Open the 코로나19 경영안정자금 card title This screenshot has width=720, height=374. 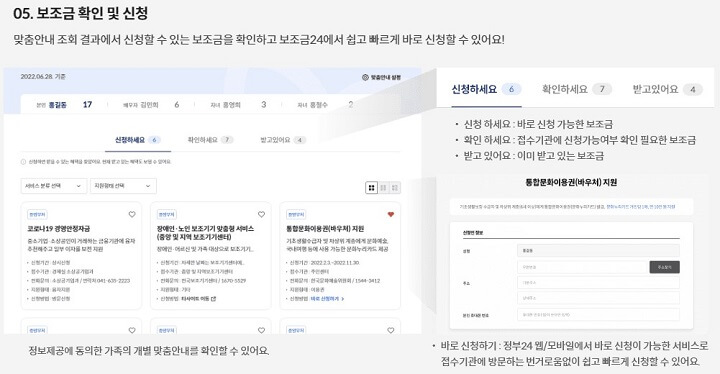[58, 228]
